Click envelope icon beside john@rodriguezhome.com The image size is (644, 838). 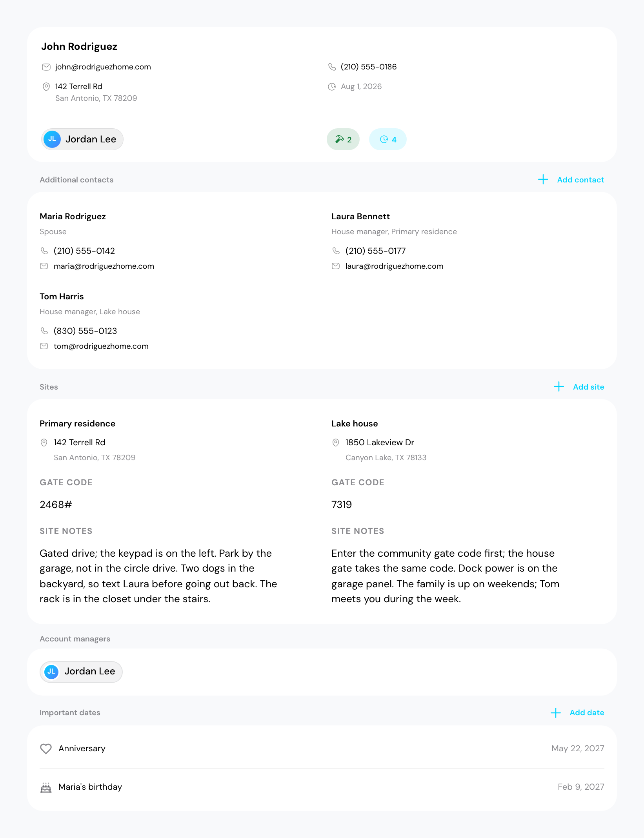coord(46,67)
